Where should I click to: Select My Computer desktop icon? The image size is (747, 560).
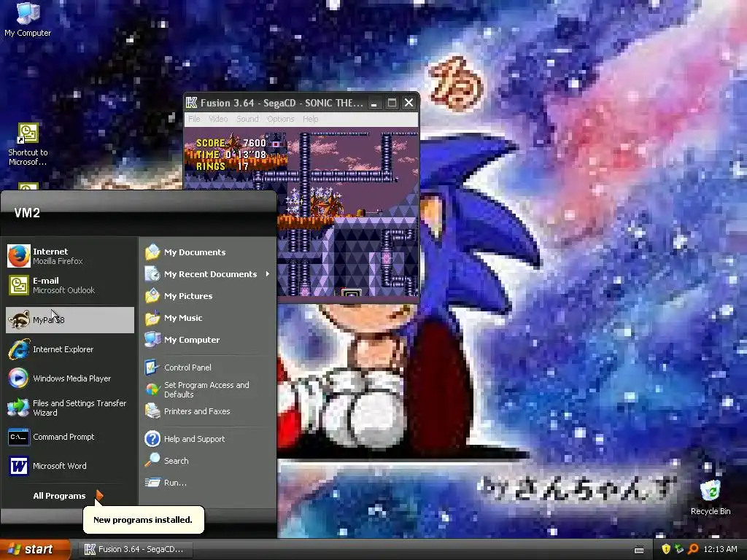[x=28, y=20]
